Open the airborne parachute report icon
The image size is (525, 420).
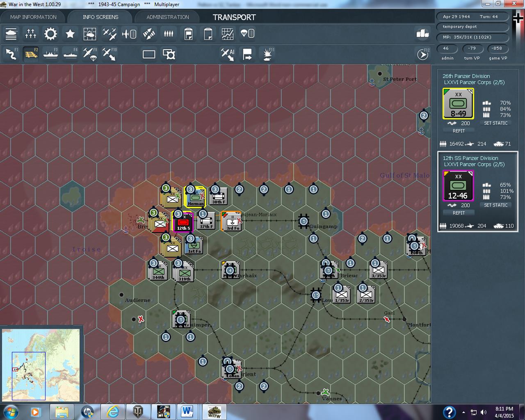coord(247,34)
